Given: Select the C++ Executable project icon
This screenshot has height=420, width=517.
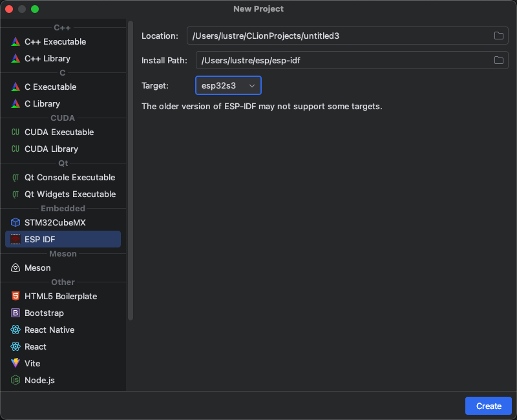Looking at the screenshot, I should (x=16, y=42).
